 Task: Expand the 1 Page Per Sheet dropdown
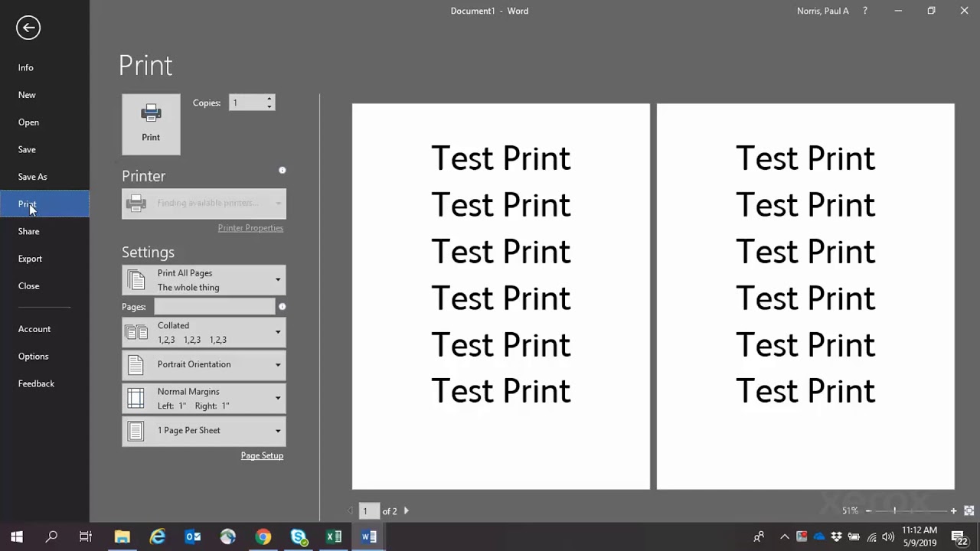pos(204,431)
